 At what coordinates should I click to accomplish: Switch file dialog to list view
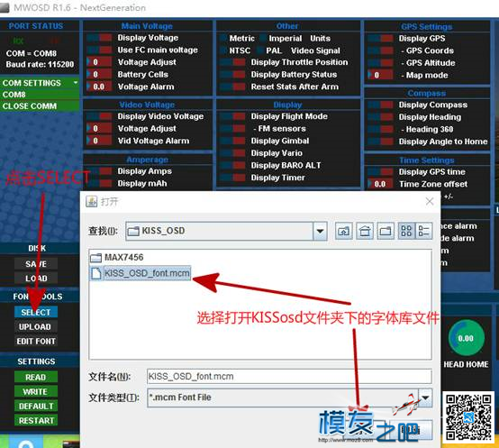tap(406, 231)
